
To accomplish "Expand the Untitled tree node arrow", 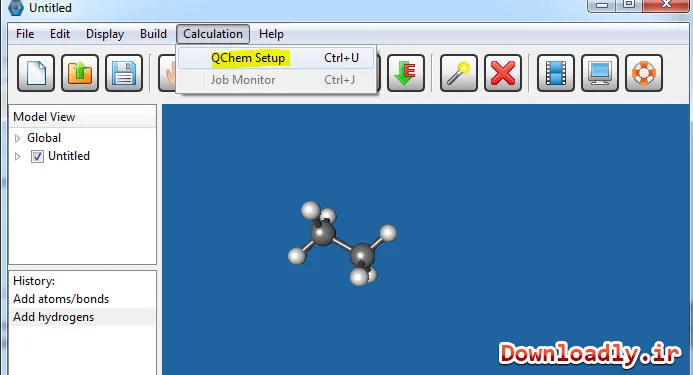I will coord(17,156).
